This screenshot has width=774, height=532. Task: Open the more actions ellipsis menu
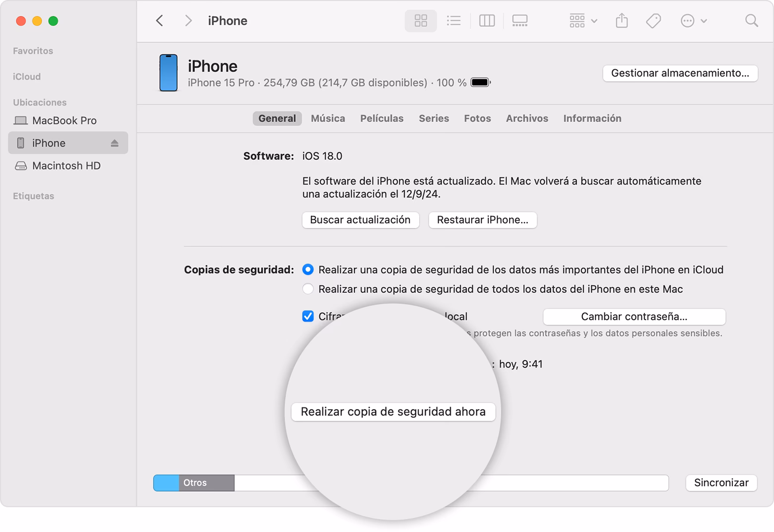pos(694,21)
